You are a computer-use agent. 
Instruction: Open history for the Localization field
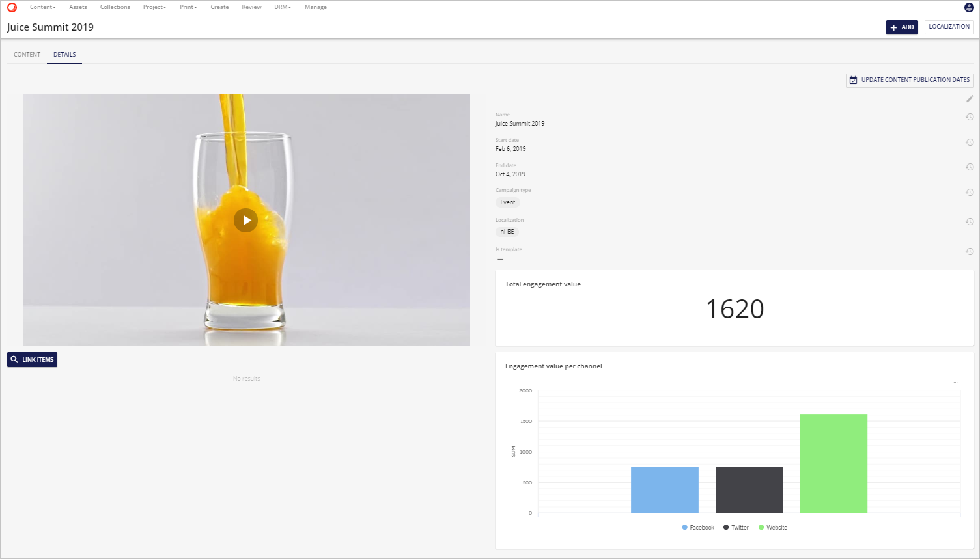coord(970,222)
